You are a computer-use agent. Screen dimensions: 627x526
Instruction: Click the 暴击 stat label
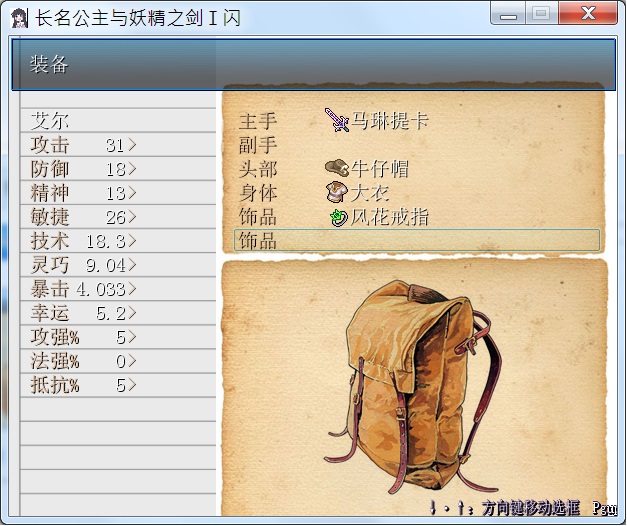tap(50, 289)
